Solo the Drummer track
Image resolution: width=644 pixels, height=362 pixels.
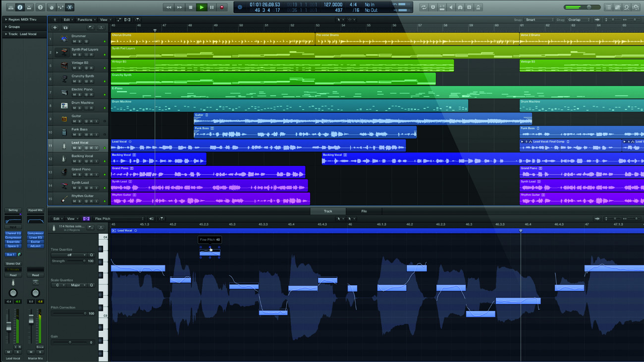[x=79, y=42]
